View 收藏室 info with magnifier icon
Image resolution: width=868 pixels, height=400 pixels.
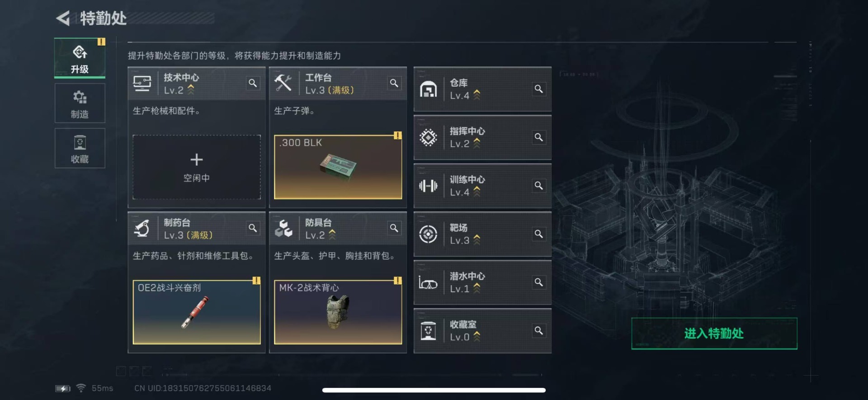tap(538, 330)
